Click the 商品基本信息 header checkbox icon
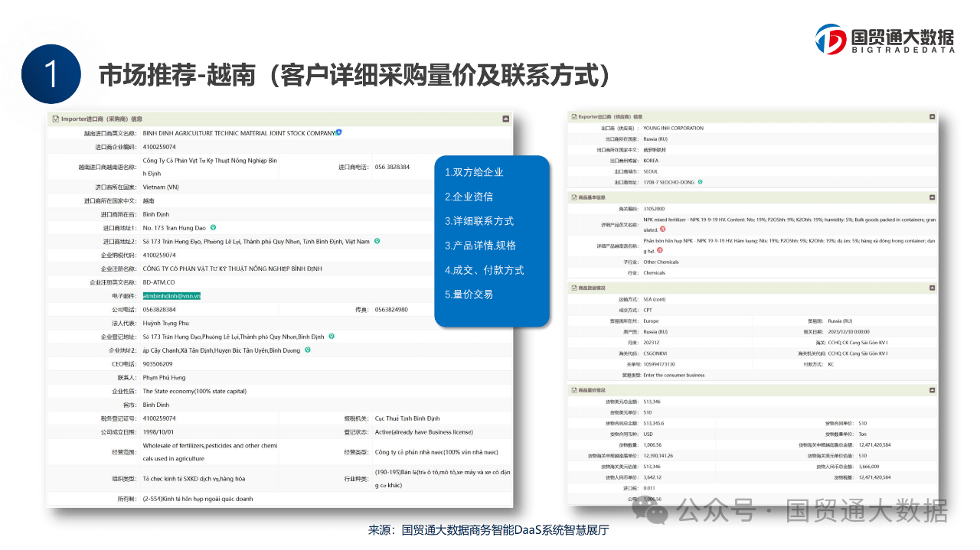980x550 pixels. coord(572,197)
